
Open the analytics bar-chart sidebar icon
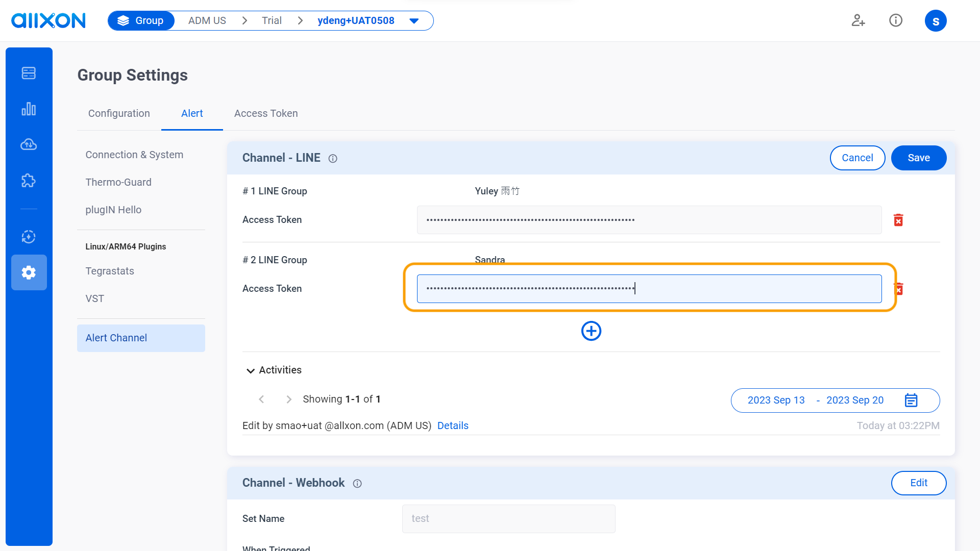tap(29, 109)
